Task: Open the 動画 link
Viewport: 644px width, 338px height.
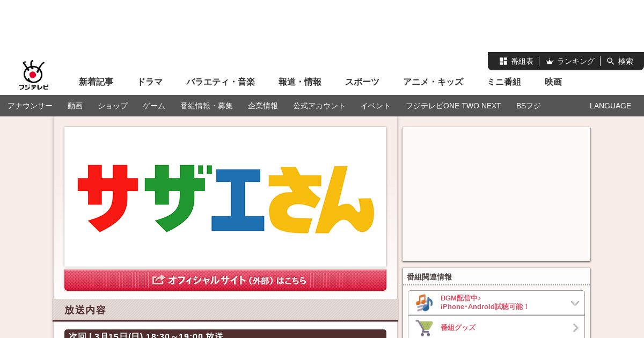Action: coord(75,106)
